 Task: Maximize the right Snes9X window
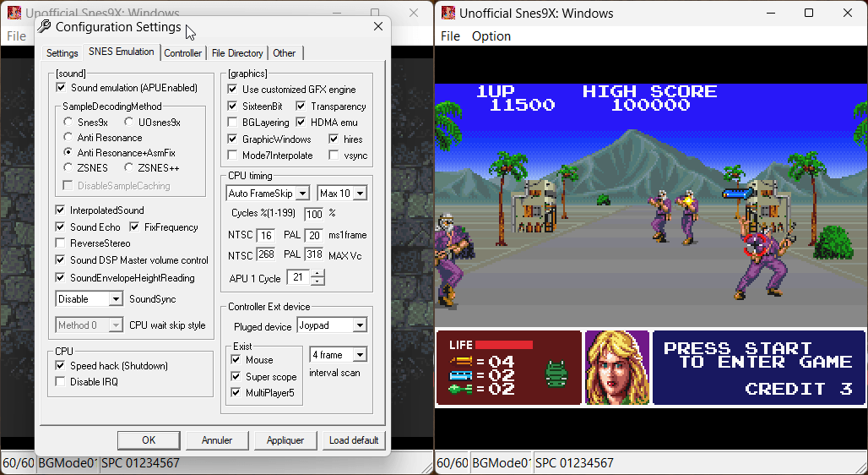coord(809,13)
